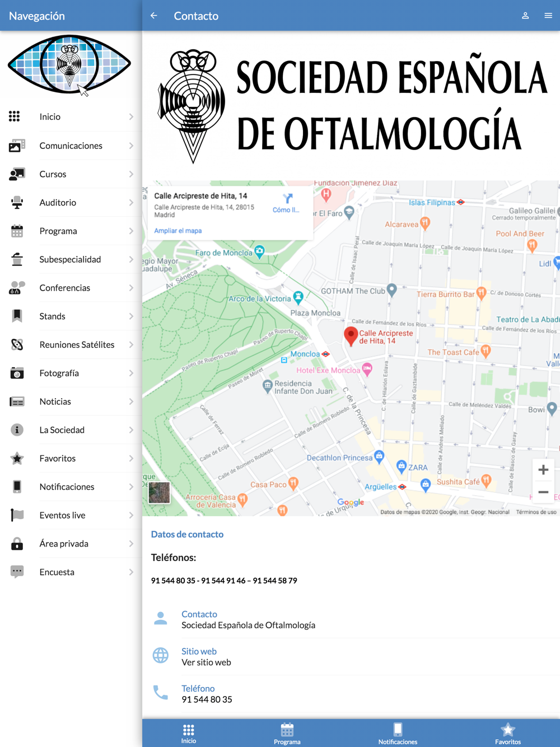Open the Contacto Sociedad Española entry
Screen dimensions: 560x747
[x=351, y=619]
